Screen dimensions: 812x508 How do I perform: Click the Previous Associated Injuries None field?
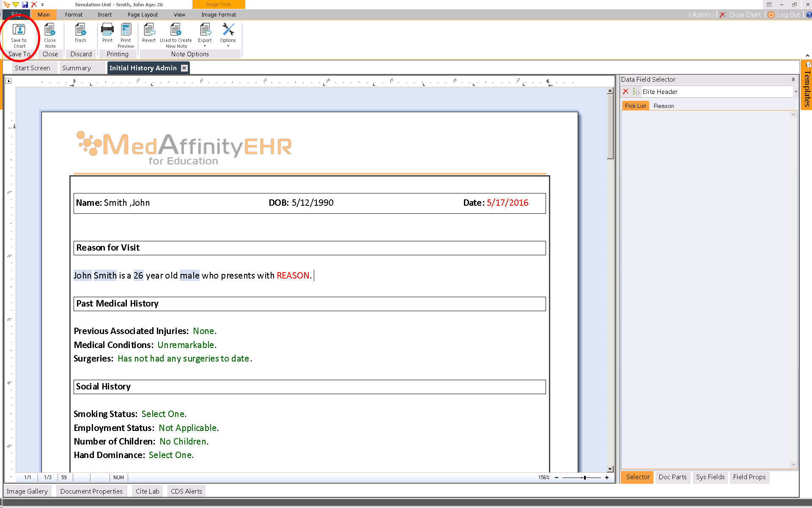click(x=203, y=331)
